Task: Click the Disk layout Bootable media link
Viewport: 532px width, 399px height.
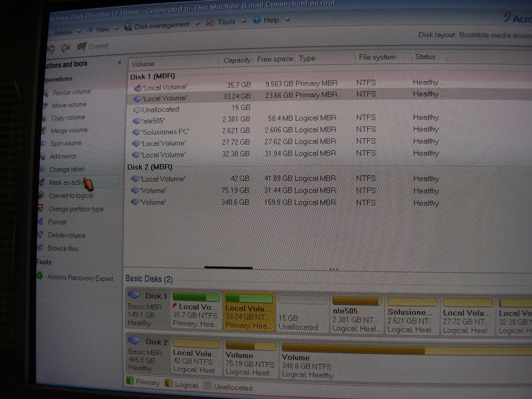Action: tap(495, 35)
